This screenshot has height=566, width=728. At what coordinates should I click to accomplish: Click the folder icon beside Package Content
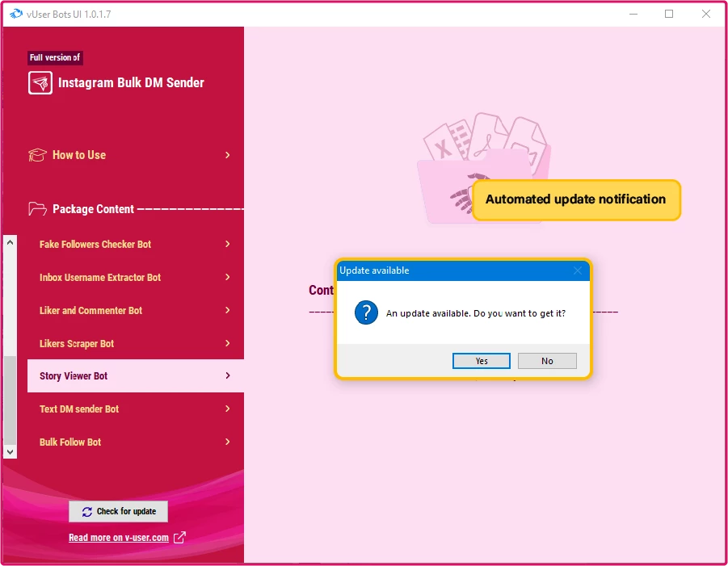(x=37, y=209)
